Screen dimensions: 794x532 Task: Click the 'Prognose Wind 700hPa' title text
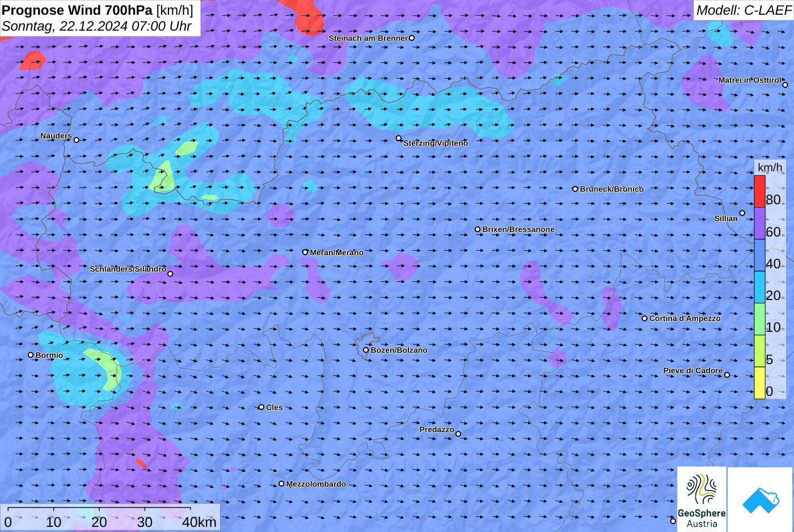pos(77,10)
